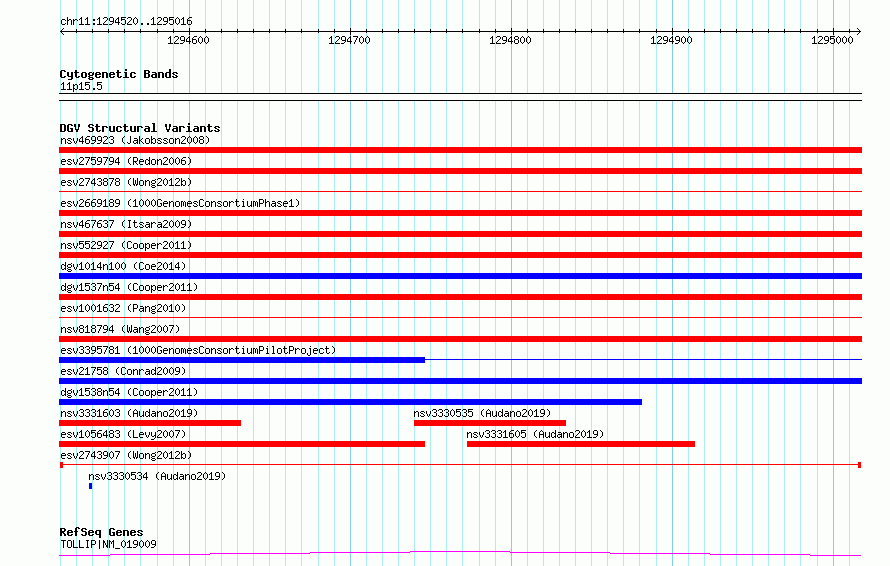
Task: Select esv3395781 (1000GenomesConsortiumPilotProject) label
Action: click(198, 350)
